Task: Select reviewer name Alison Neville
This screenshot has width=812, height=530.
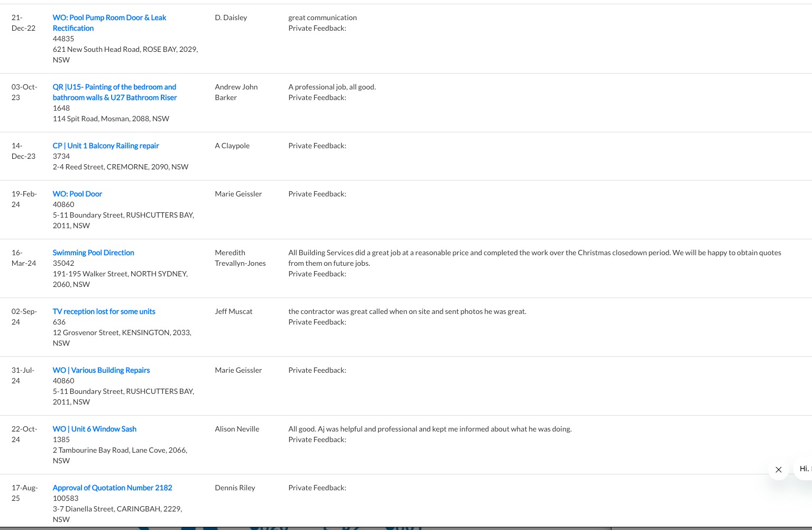Action: (237, 429)
